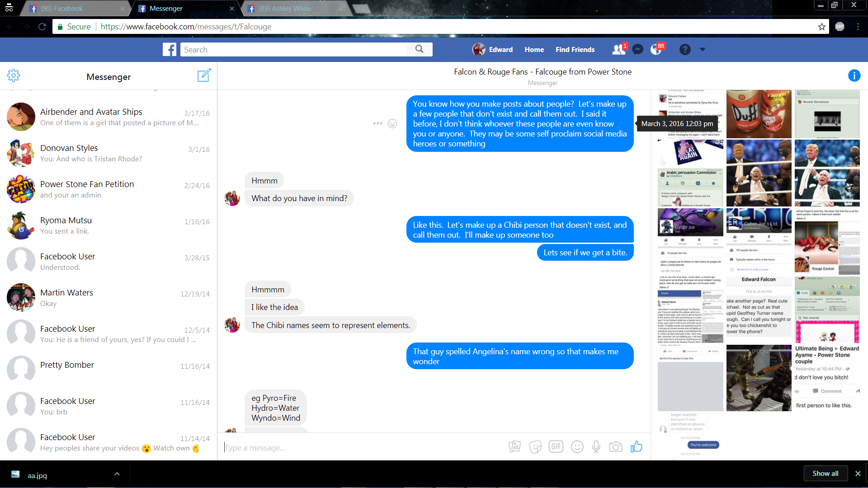Click the browser address bar URL
868x488 pixels.
click(x=186, y=27)
